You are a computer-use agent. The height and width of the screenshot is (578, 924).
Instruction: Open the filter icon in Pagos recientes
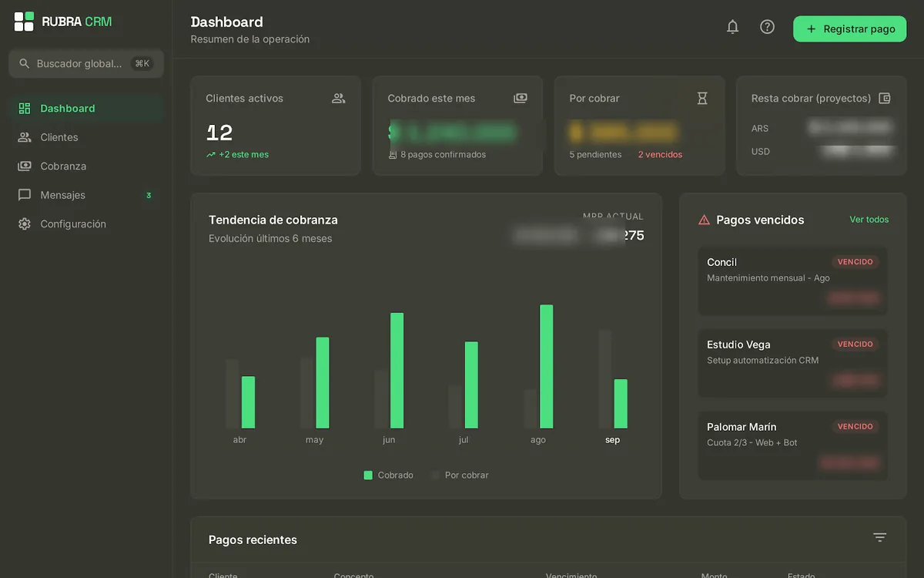pos(880,537)
